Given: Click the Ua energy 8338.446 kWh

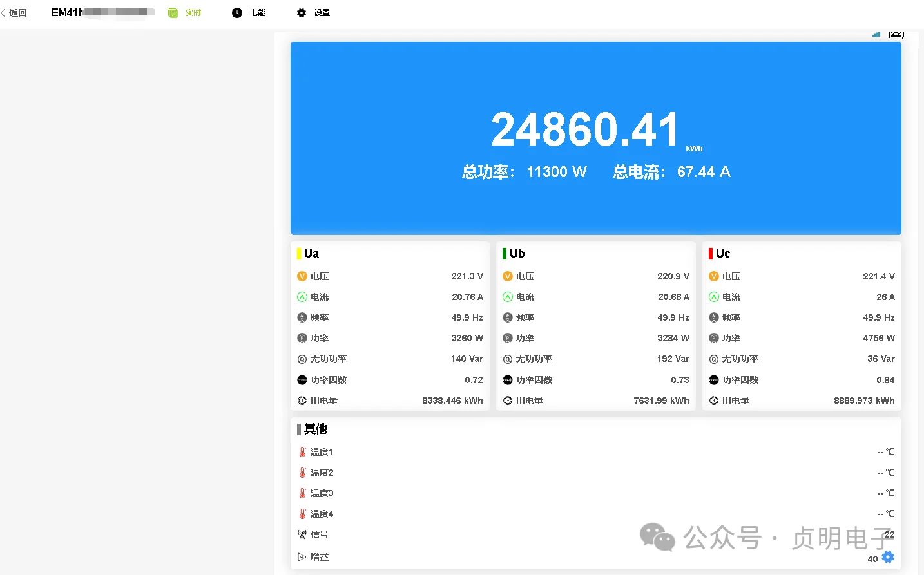Looking at the screenshot, I should click(x=452, y=401).
